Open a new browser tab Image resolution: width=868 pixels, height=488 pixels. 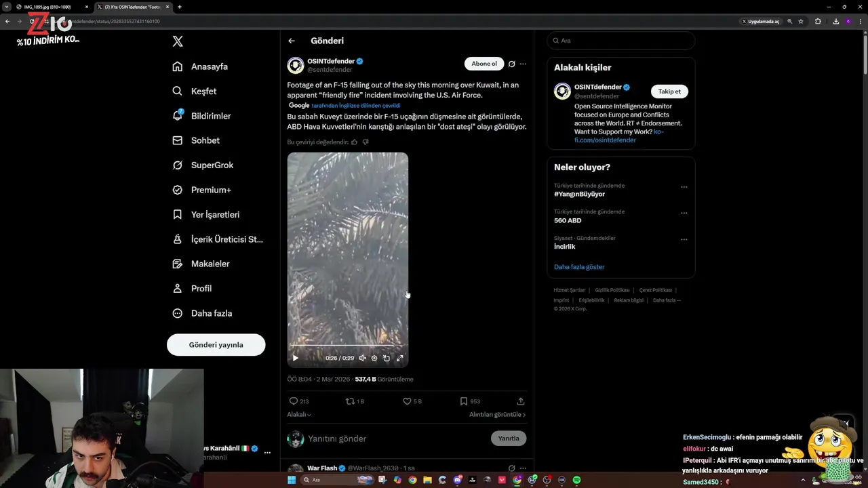coord(179,7)
